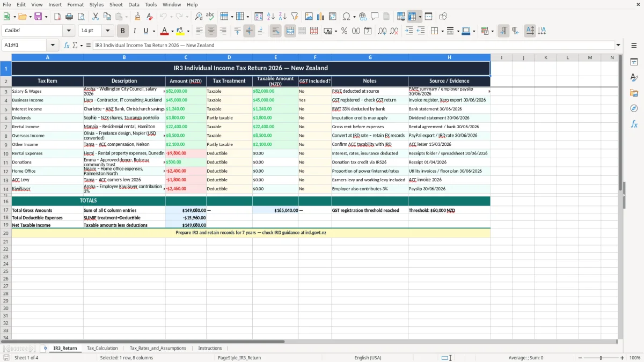Expand the formula bar
Screen dimensions: 644x362
(618, 45)
